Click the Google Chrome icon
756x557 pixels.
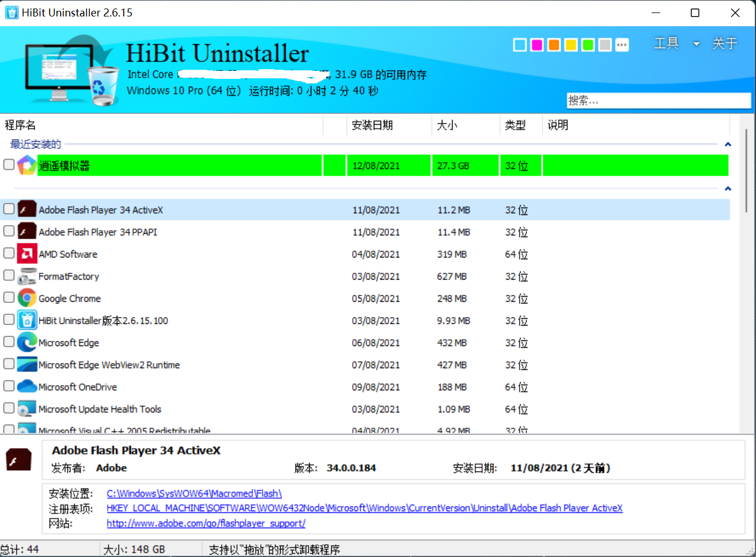click(x=27, y=298)
